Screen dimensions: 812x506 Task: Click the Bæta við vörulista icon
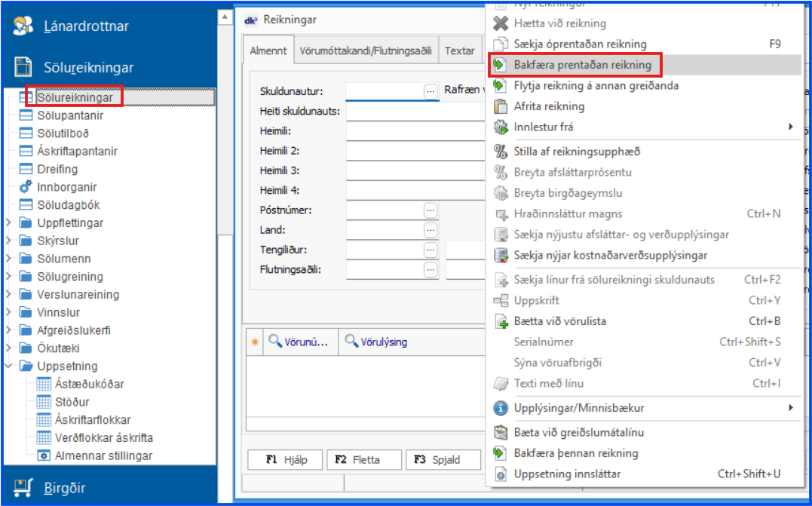[501, 321]
